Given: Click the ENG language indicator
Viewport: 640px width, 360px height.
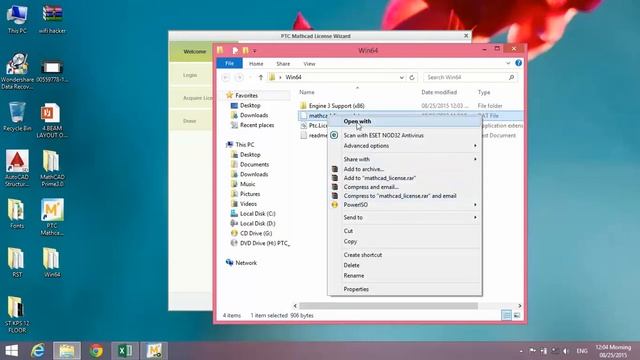Looking at the screenshot, I should [582, 351].
